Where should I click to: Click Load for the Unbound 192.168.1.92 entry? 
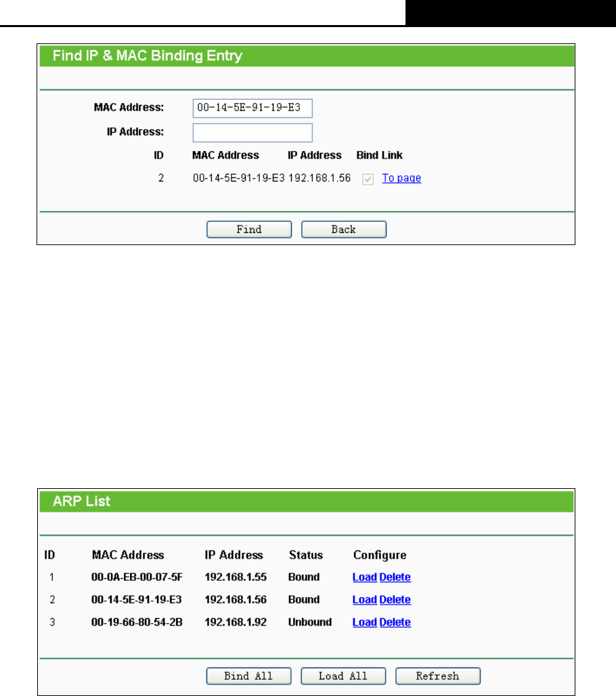[x=365, y=622]
